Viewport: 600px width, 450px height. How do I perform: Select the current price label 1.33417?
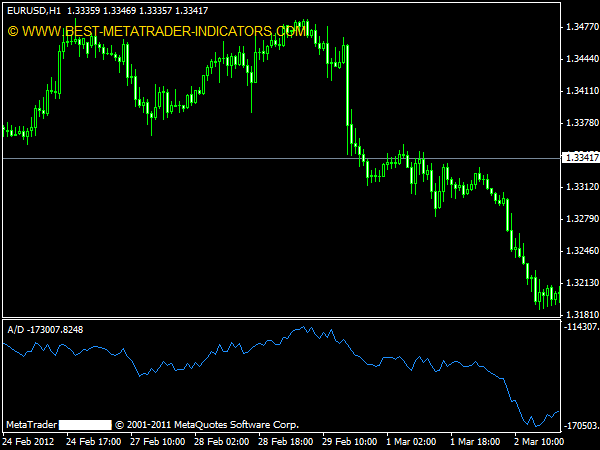pyautogui.click(x=582, y=158)
